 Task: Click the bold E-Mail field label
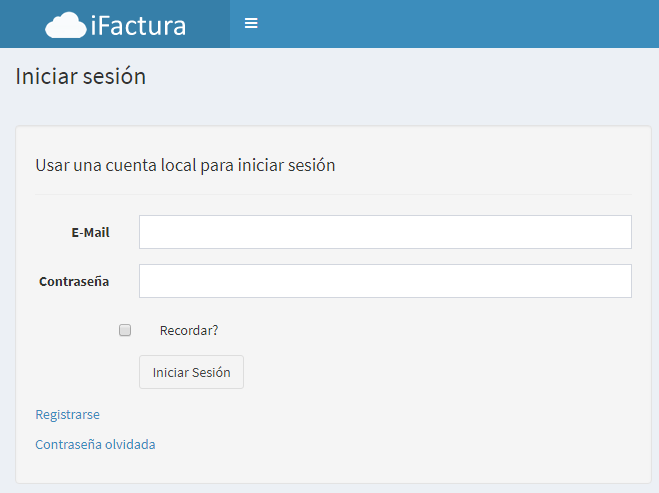[x=90, y=232]
